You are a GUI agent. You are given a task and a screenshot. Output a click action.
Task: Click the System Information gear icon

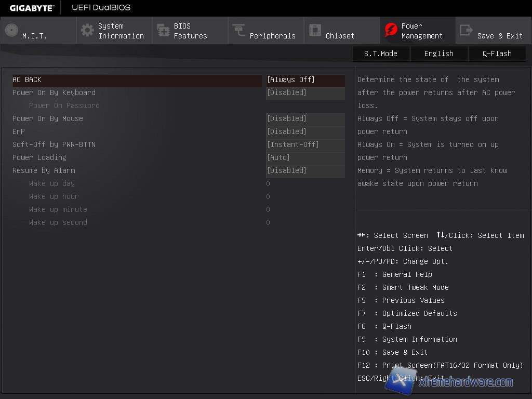(x=87, y=30)
